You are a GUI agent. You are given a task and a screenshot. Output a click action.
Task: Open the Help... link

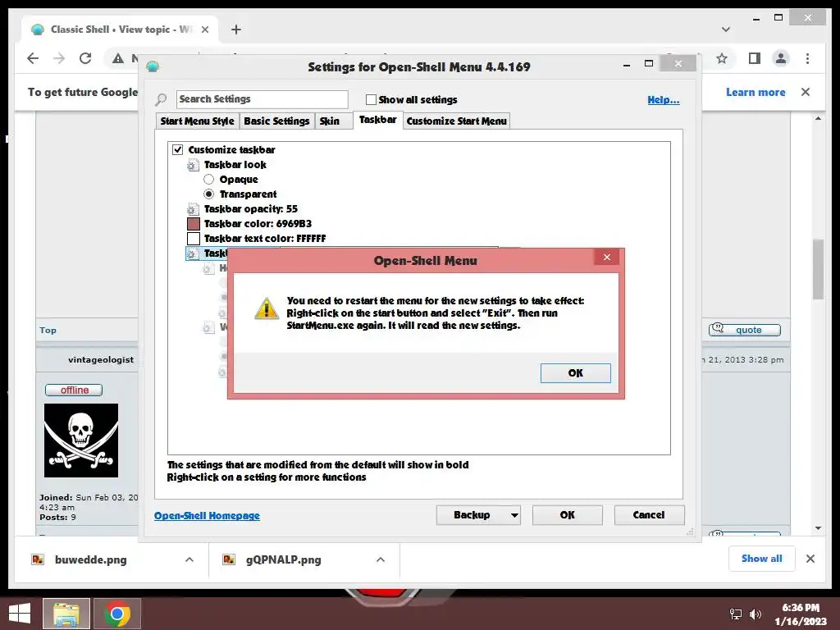(663, 99)
